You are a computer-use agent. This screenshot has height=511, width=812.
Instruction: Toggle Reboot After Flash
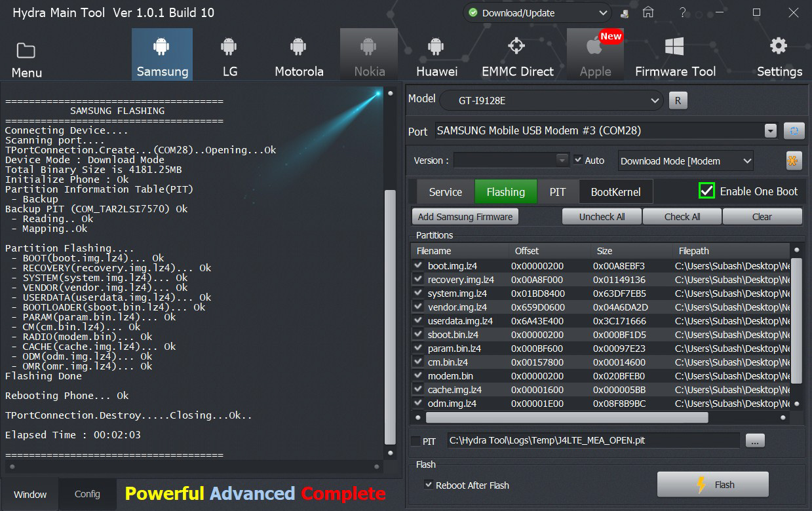(x=429, y=485)
